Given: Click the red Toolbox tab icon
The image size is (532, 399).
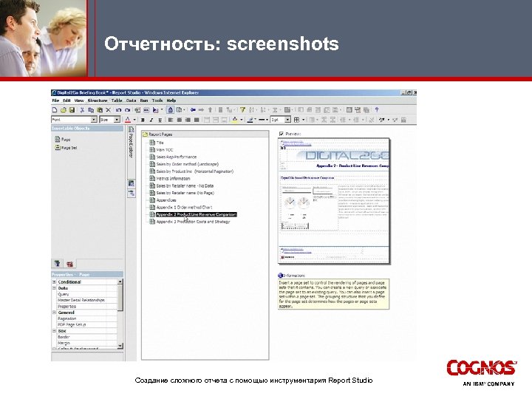Looking at the screenshot, I should point(70,264).
